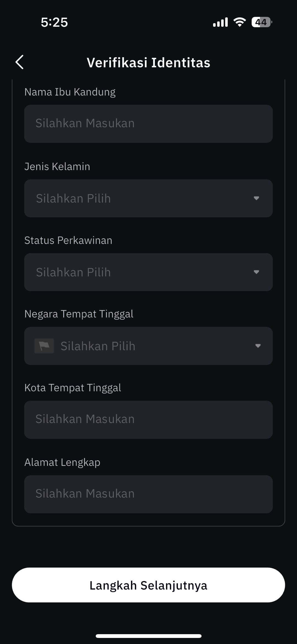
Task: Click the flag placeholder icon in country field
Action: coord(44,346)
